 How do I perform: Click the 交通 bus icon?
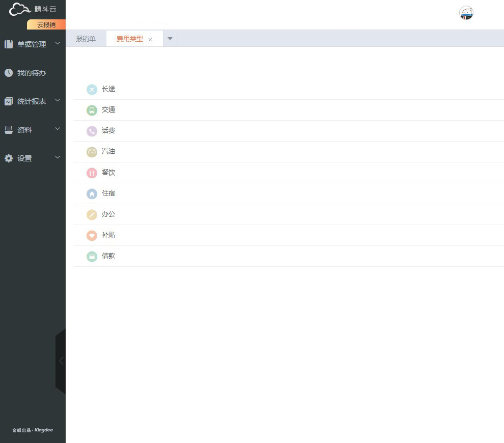tap(92, 110)
